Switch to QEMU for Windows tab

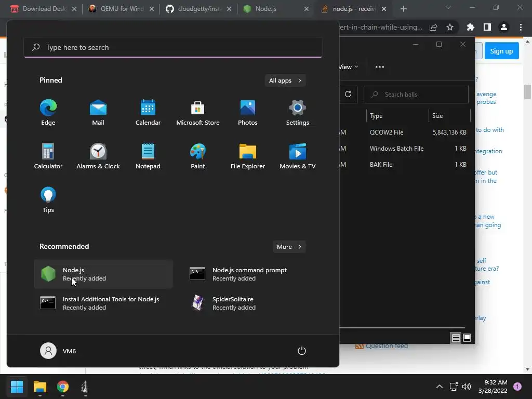(x=121, y=9)
